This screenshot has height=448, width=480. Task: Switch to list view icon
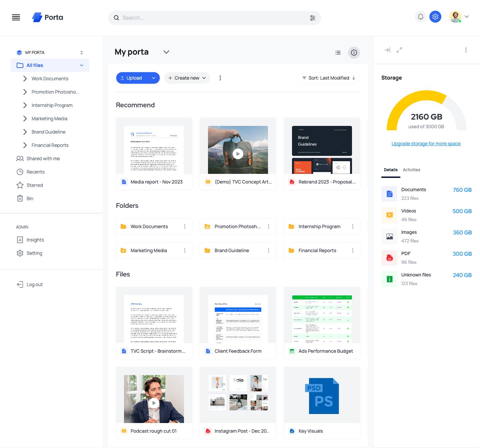pyautogui.click(x=338, y=53)
